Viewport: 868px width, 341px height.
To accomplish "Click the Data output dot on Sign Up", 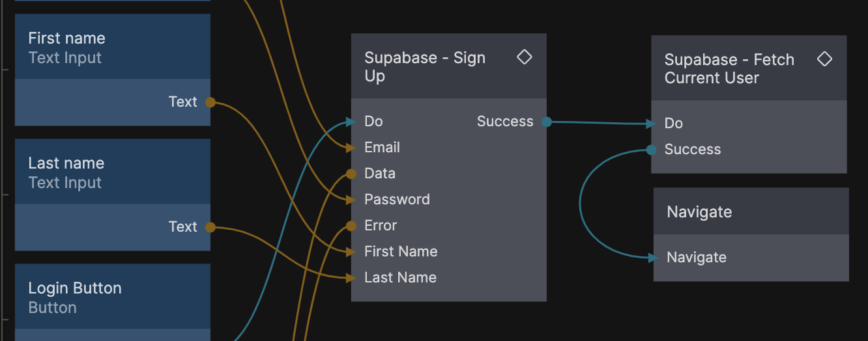I will tap(351, 174).
